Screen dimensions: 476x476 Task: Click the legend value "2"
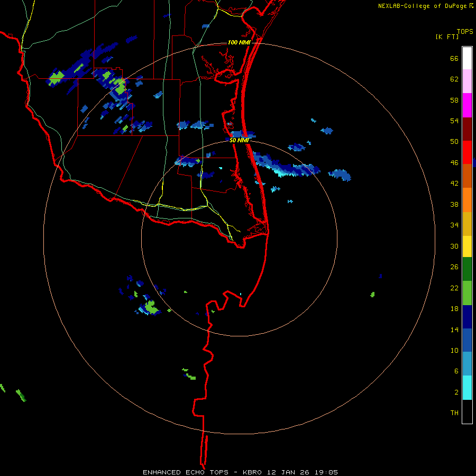click(456, 392)
